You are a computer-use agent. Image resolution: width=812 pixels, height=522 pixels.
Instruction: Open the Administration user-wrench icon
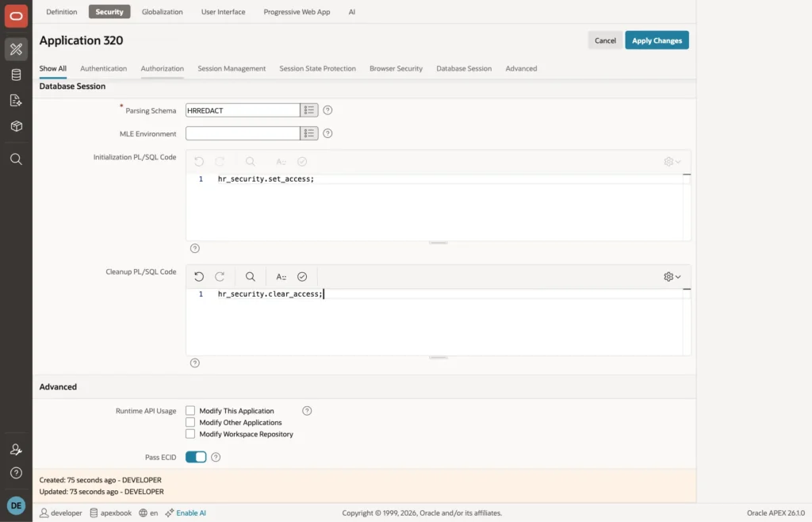click(16, 450)
